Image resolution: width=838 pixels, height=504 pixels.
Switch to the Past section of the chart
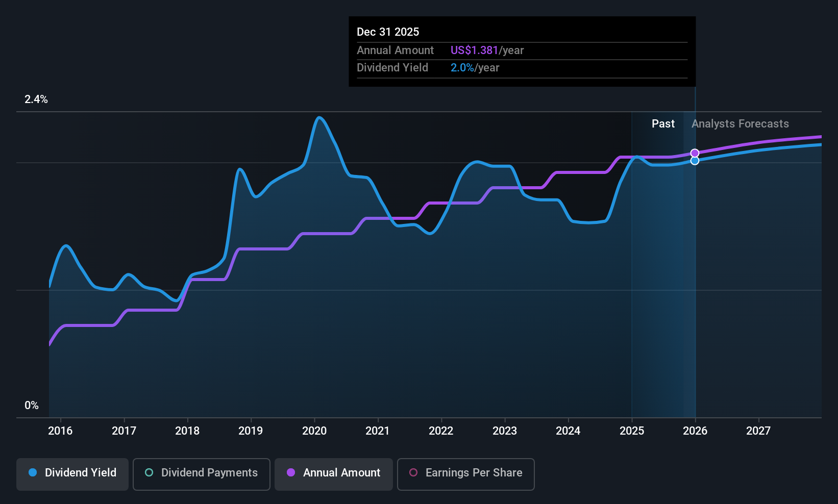[663, 123]
